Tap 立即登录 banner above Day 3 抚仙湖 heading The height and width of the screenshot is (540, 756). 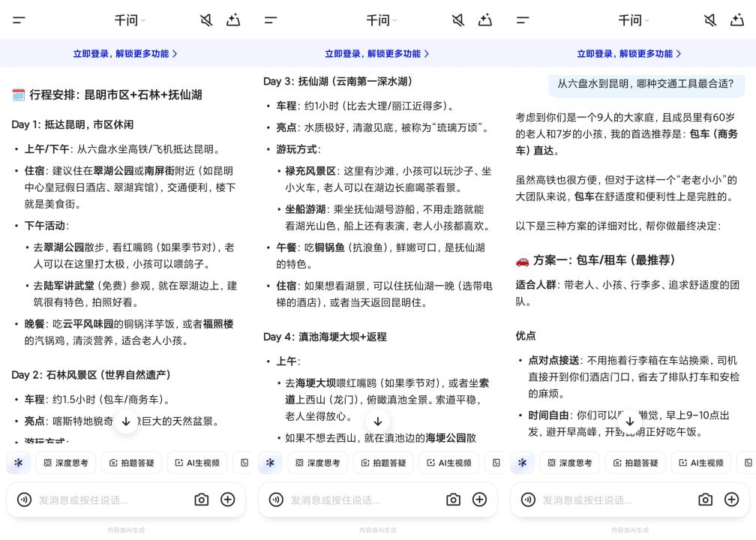(x=377, y=53)
